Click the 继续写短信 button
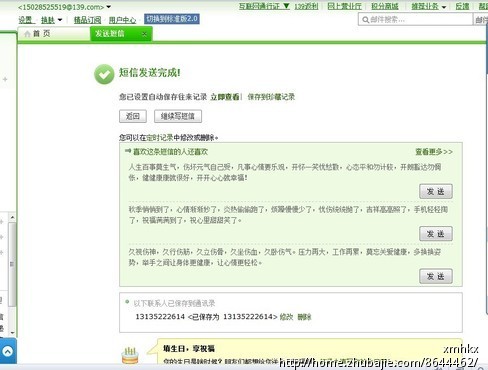The image size is (488, 370). coord(178,116)
